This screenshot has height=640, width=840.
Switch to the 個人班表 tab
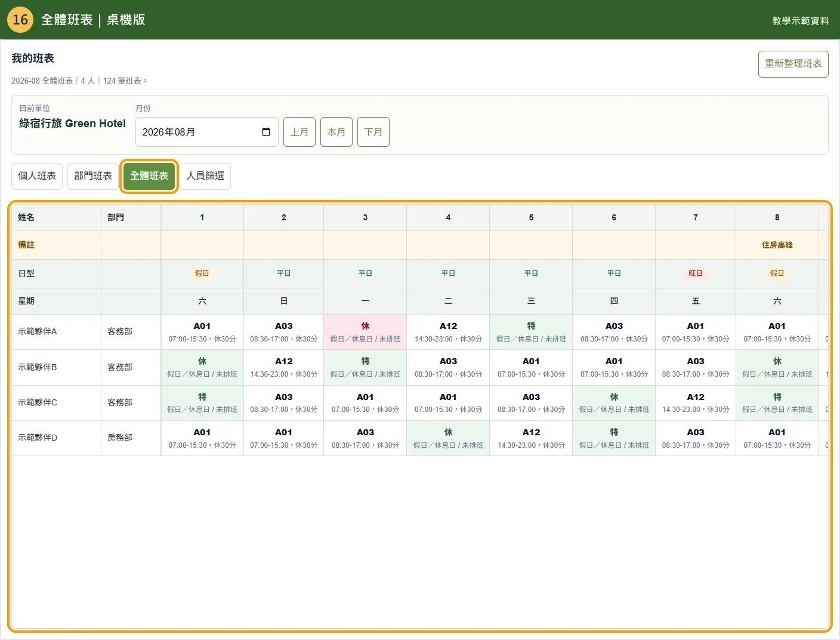(x=37, y=176)
